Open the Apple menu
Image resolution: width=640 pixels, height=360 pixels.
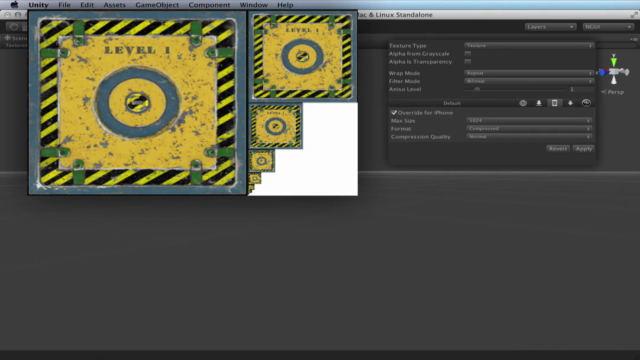tap(14, 5)
